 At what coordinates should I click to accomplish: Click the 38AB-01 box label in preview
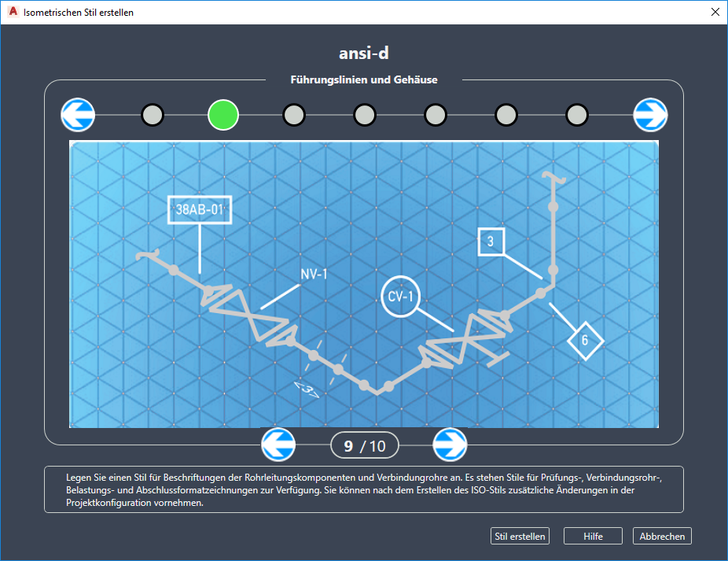pos(200,209)
